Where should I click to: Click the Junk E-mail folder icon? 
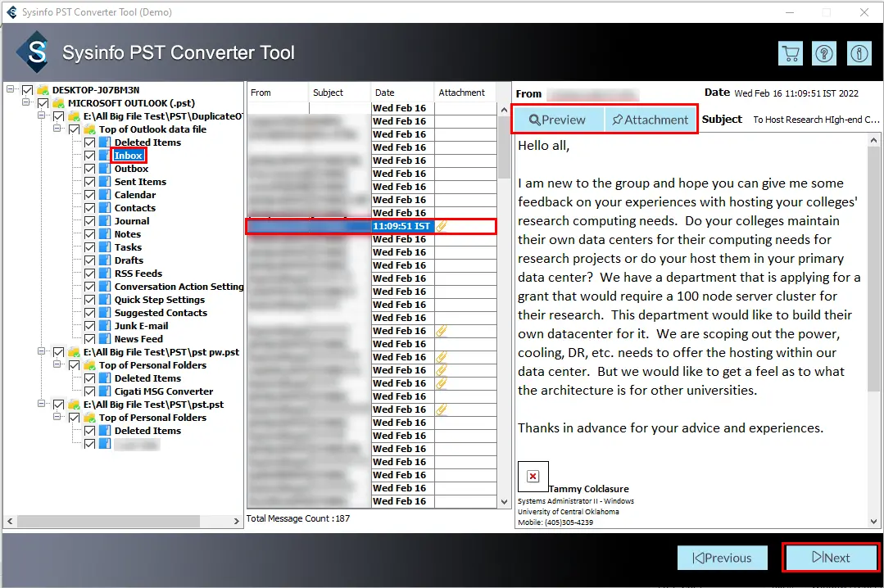click(x=105, y=326)
